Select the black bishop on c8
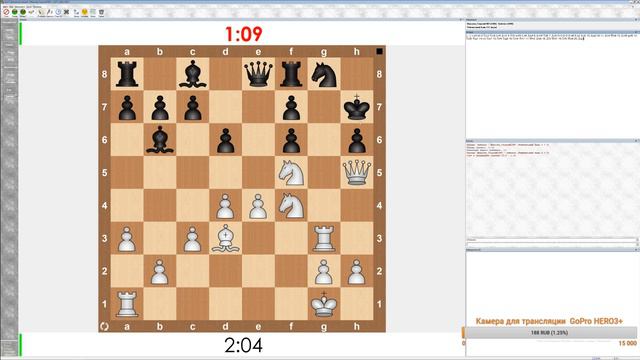Viewport: 640px width, 360px height. pos(192,74)
